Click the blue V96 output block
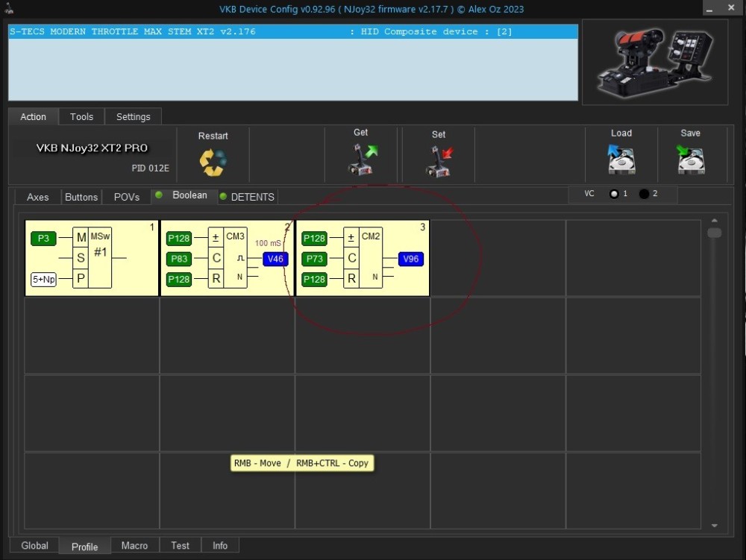The image size is (746, 560). [x=410, y=259]
